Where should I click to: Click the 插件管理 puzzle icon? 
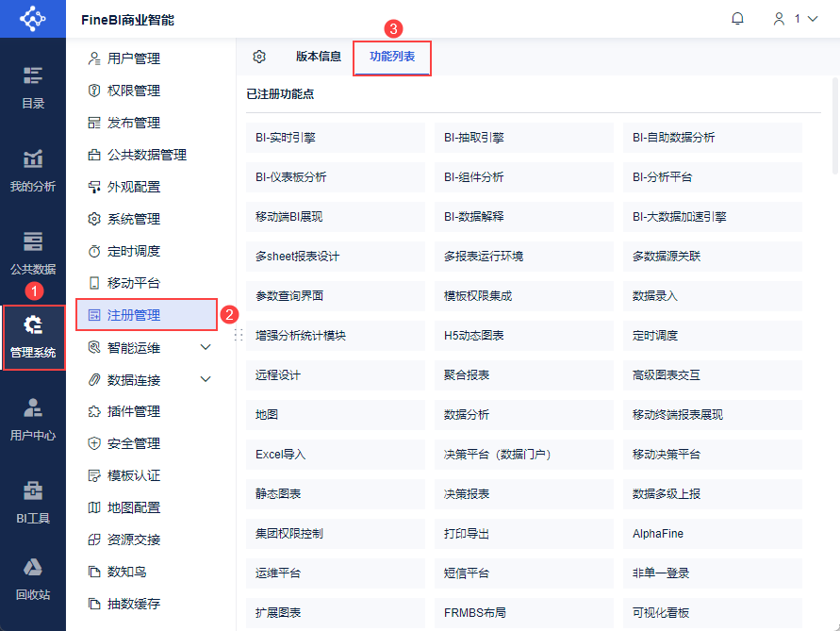(x=94, y=411)
